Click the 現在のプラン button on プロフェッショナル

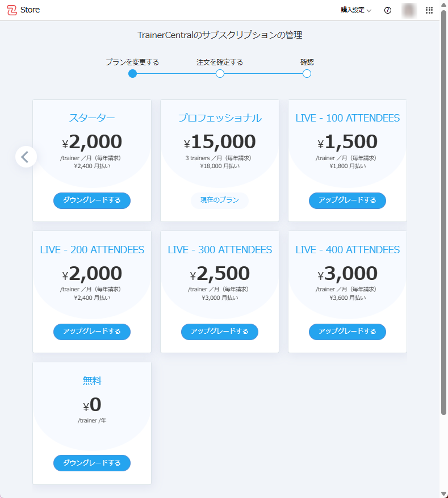(220, 200)
